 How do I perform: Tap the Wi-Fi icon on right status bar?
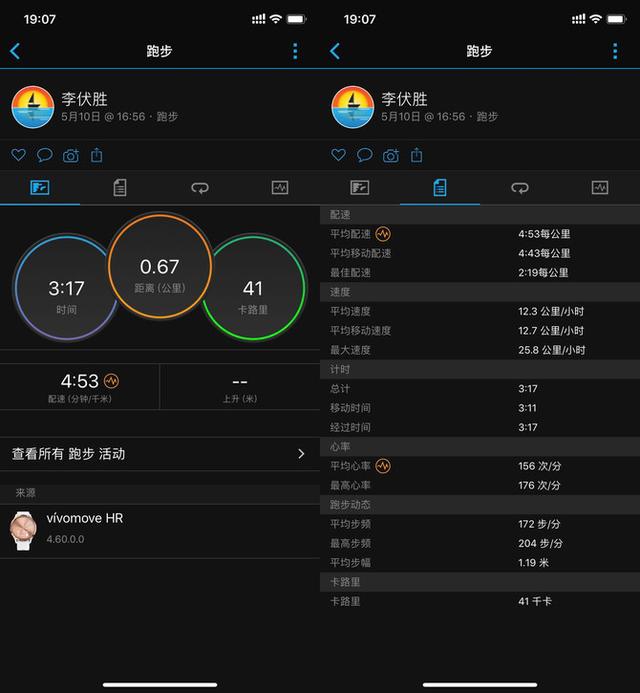596,19
